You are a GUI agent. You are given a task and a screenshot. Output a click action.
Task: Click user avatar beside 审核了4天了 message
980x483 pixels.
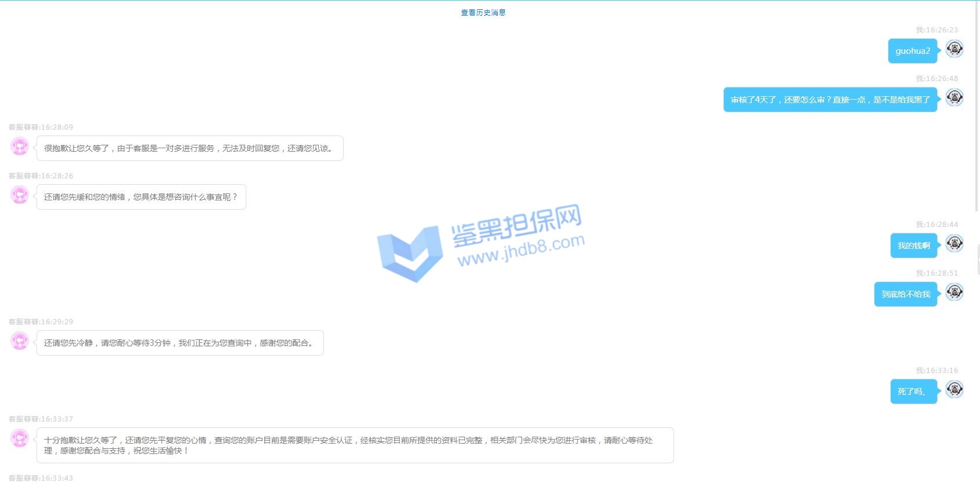point(954,98)
